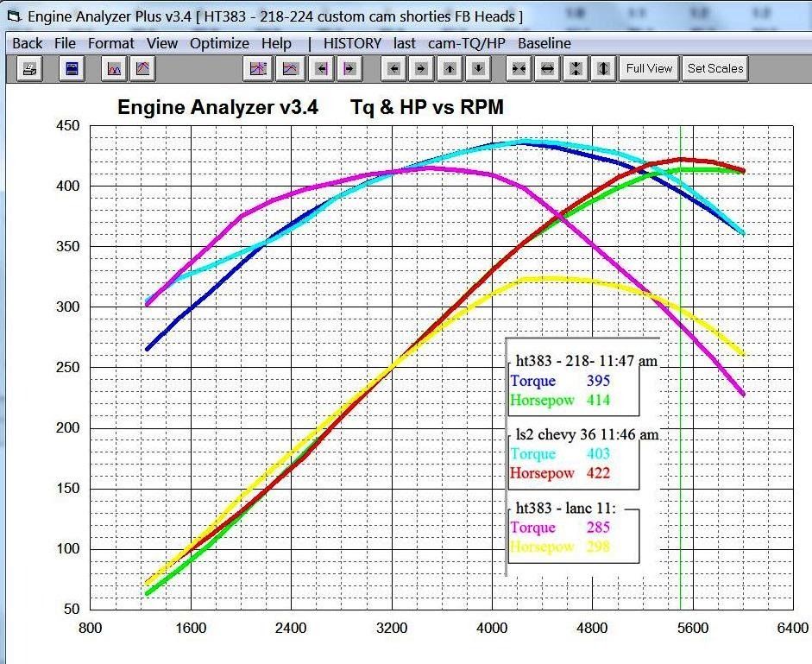Click red Horsepow 422 legend entry
The height and width of the screenshot is (664, 812).
click(x=560, y=473)
